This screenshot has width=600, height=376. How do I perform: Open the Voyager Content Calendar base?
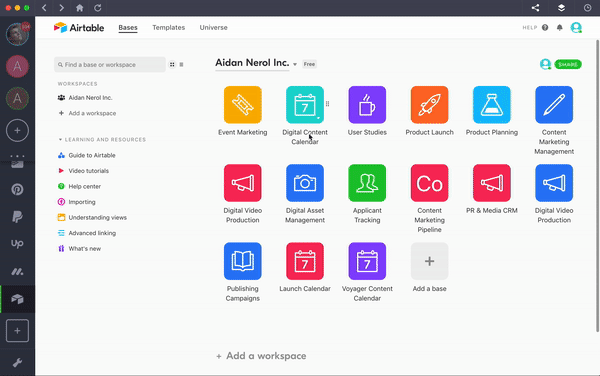pyautogui.click(x=367, y=261)
